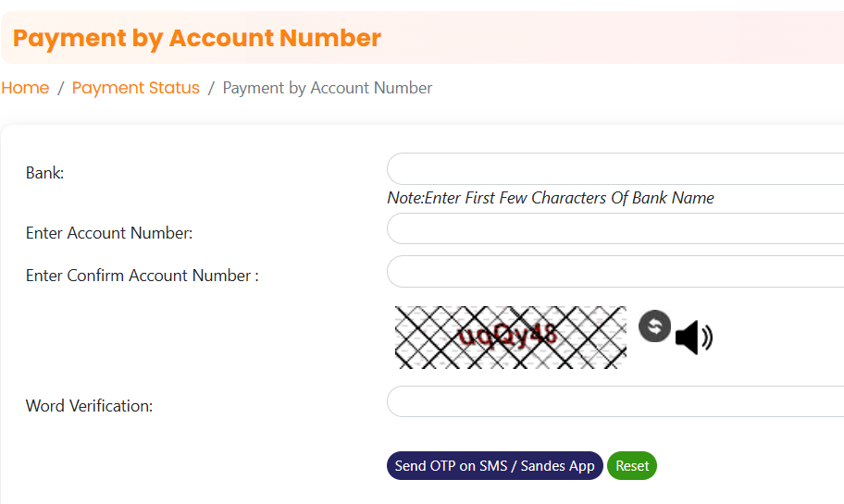Select the Confirm Account Number text box

[x=615, y=272]
